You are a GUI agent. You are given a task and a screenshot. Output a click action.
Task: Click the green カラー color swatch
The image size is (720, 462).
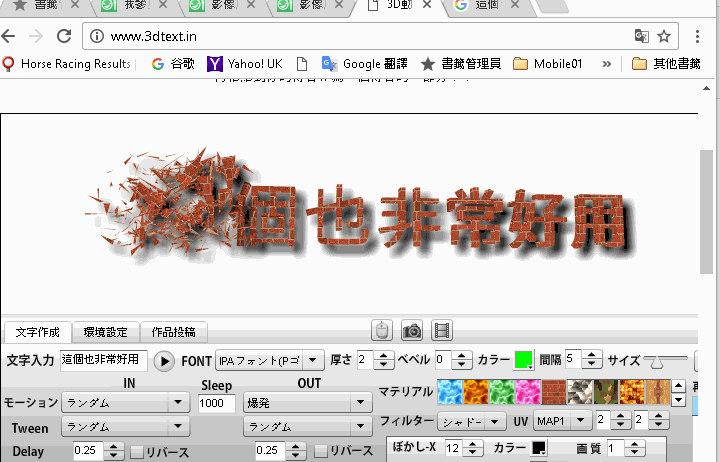(x=524, y=361)
